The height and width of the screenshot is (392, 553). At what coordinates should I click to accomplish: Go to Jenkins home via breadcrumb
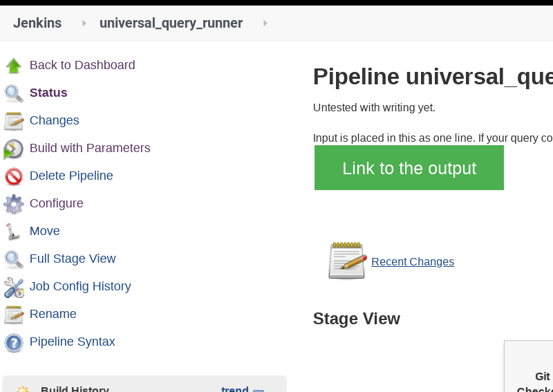pos(37,23)
